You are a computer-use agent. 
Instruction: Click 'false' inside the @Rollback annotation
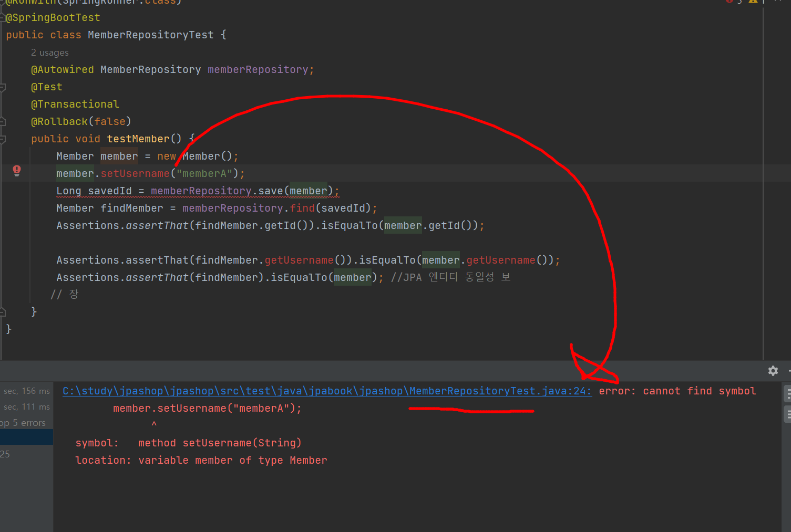click(x=110, y=122)
